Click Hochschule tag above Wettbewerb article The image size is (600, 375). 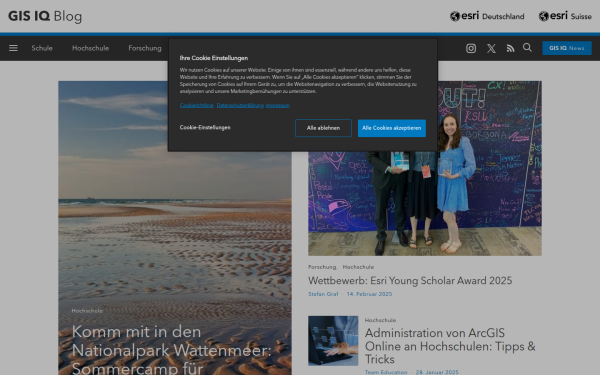358,267
